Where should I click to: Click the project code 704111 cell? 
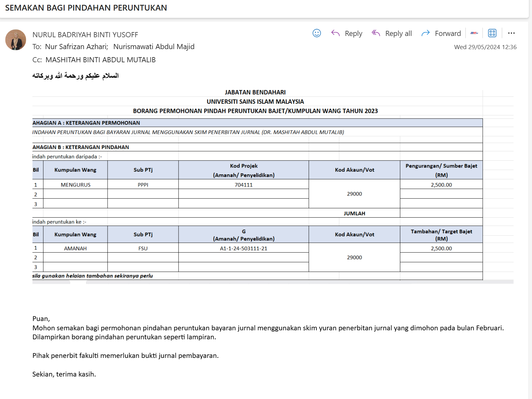pos(244,185)
